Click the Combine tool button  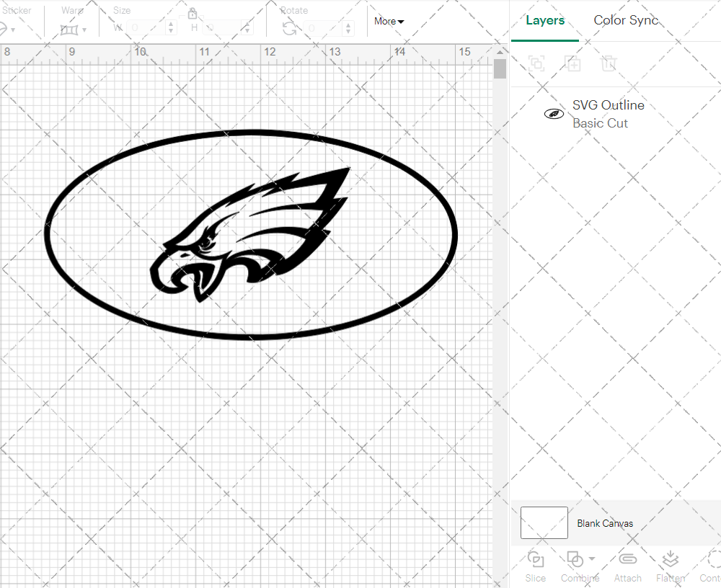tap(580, 566)
